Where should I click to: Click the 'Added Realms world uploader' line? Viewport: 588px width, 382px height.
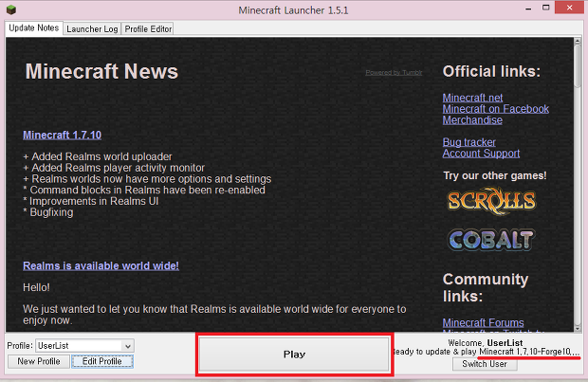pos(98,156)
